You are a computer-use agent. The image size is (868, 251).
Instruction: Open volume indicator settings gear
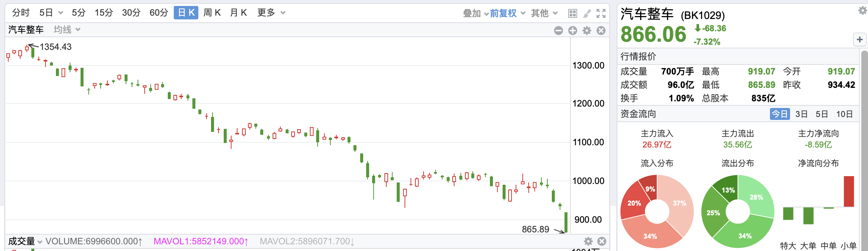[588, 241]
